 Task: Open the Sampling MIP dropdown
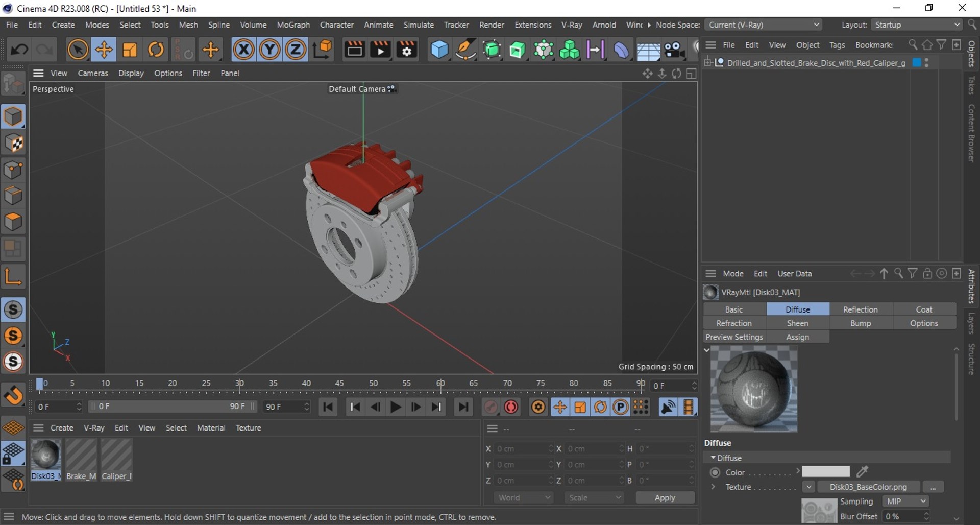906,502
